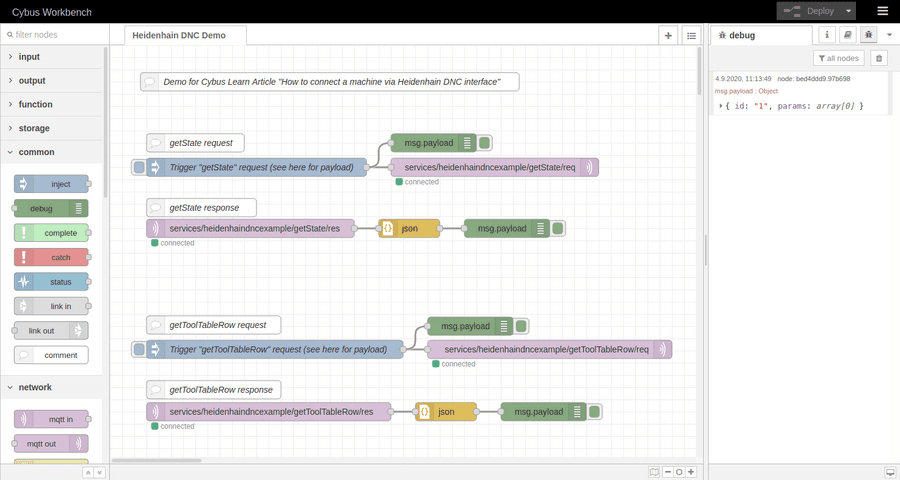Image resolution: width=900 pixels, height=480 pixels.
Task: Open the help book sidebar tab
Action: point(847,35)
